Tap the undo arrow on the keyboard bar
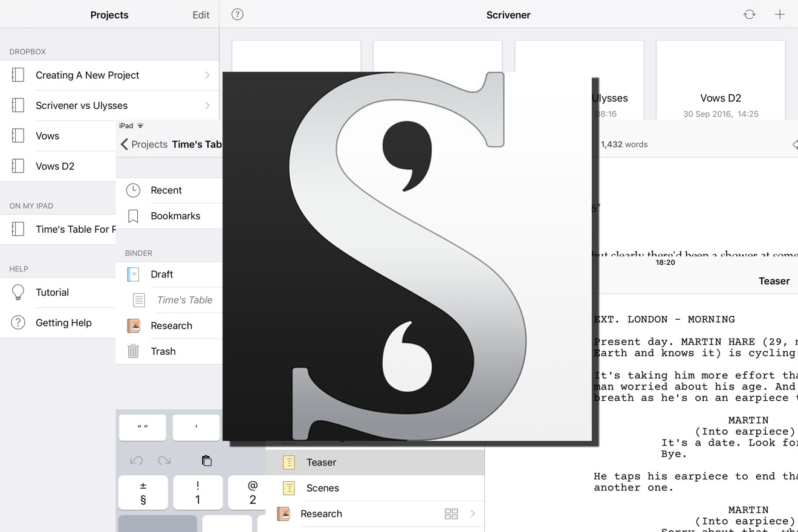This screenshot has width=798, height=532. [136, 461]
